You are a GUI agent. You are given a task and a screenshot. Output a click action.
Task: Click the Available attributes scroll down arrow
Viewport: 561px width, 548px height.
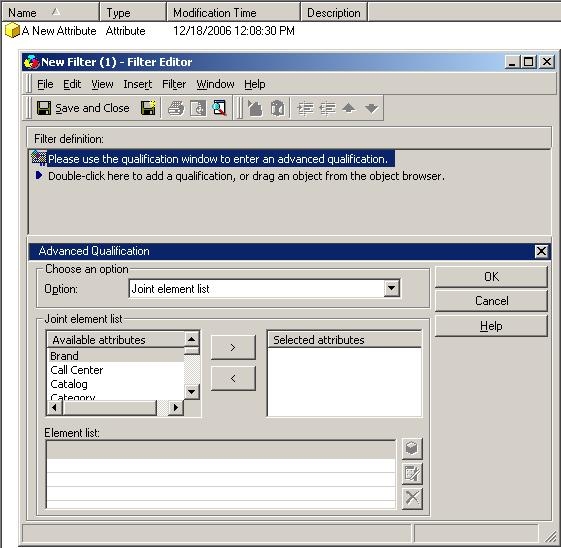click(x=191, y=392)
